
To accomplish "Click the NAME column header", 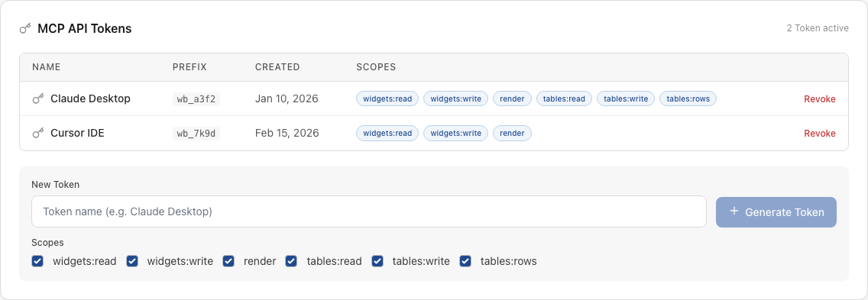I will click(47, 67).
